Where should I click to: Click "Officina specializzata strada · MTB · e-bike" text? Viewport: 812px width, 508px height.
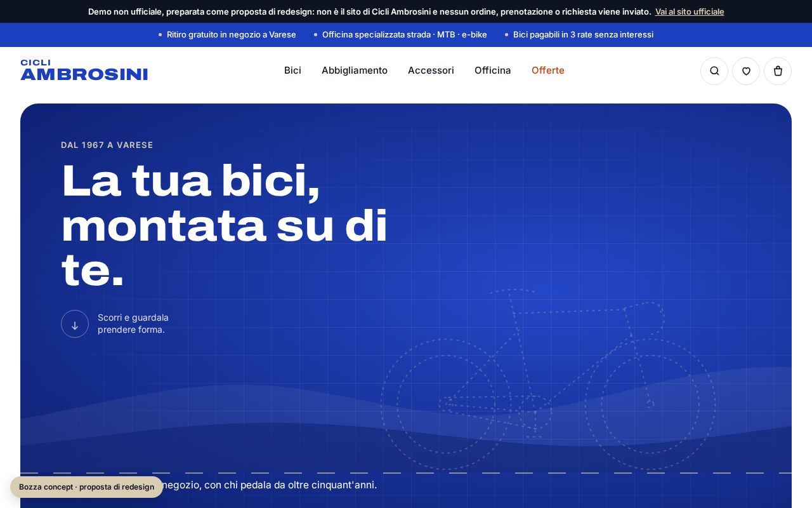pyautogui.click(x=405, y=35)
